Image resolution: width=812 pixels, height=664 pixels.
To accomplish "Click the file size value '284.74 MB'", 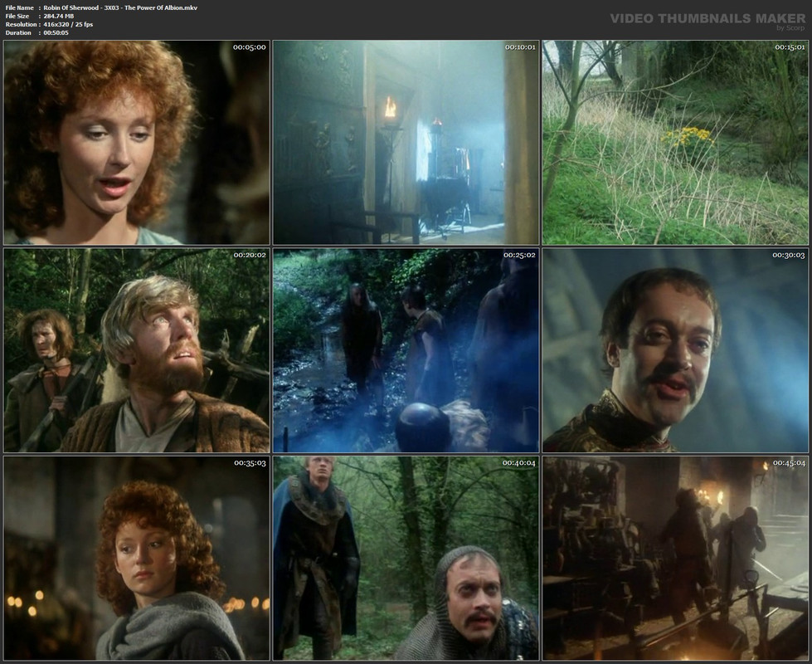I will click(x=59, y=16).
